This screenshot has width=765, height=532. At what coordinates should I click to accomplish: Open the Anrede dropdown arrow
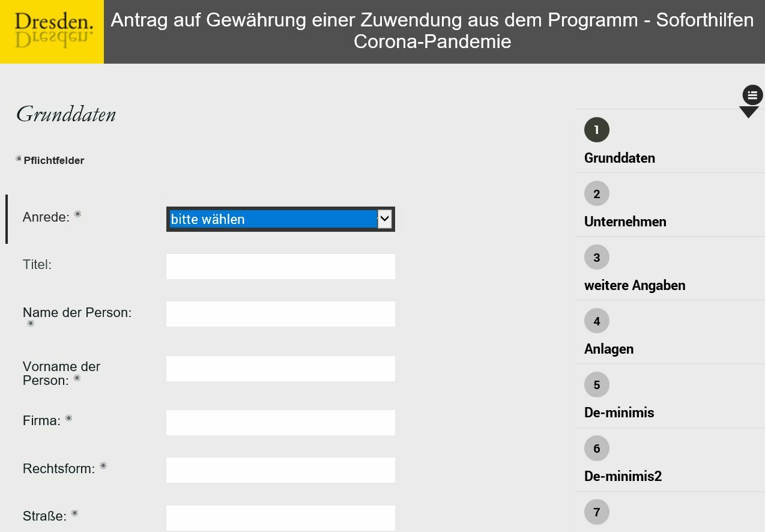click(x=384, y=219)
